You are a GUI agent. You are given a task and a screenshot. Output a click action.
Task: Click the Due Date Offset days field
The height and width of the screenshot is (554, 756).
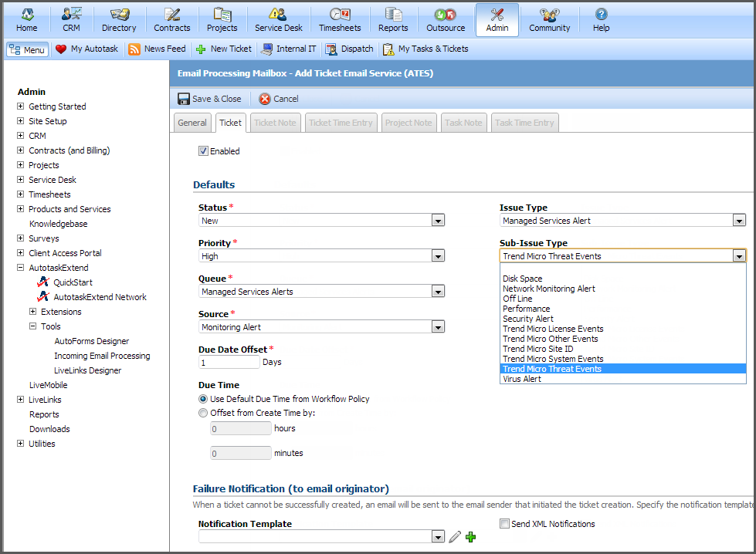click(x=229, y=363)
